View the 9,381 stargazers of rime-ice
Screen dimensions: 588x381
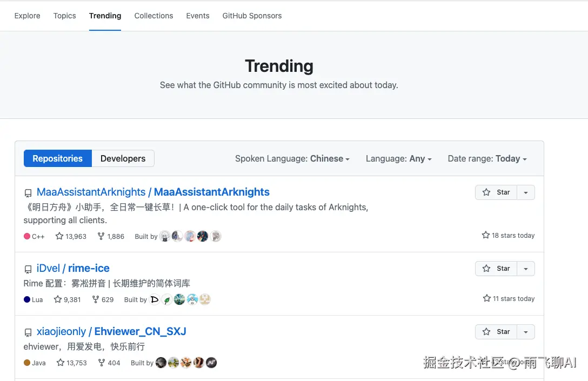[x=67, y=299]
